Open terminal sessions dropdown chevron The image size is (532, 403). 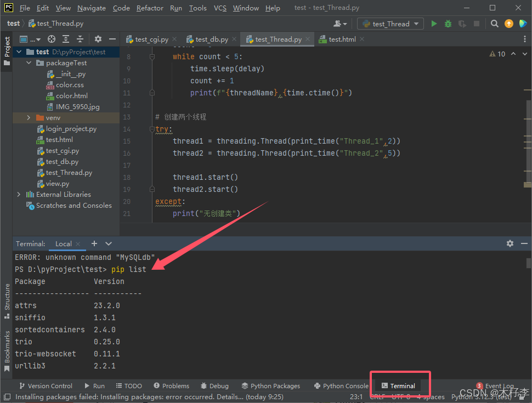point(109,243)
